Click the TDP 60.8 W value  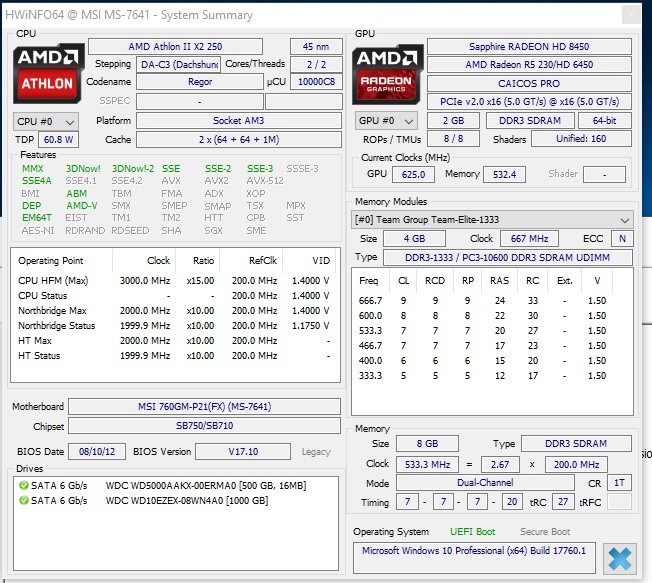(x=58, y=140)
